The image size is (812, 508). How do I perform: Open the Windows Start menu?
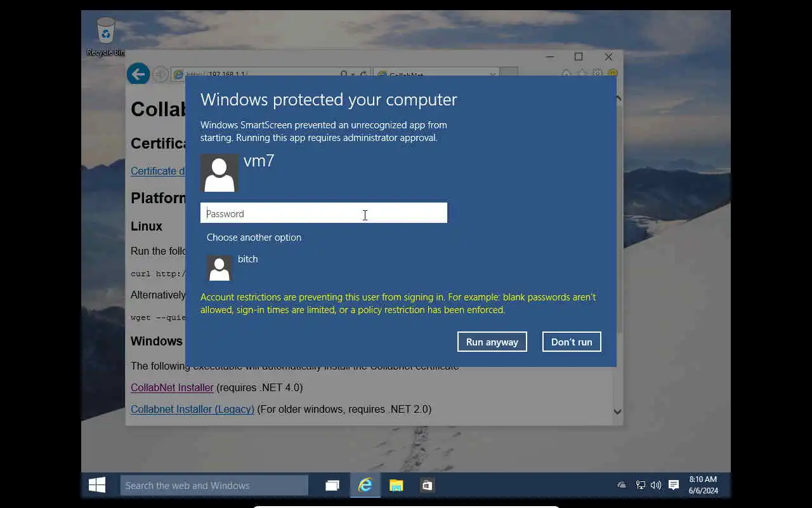[x=97, y=485]
